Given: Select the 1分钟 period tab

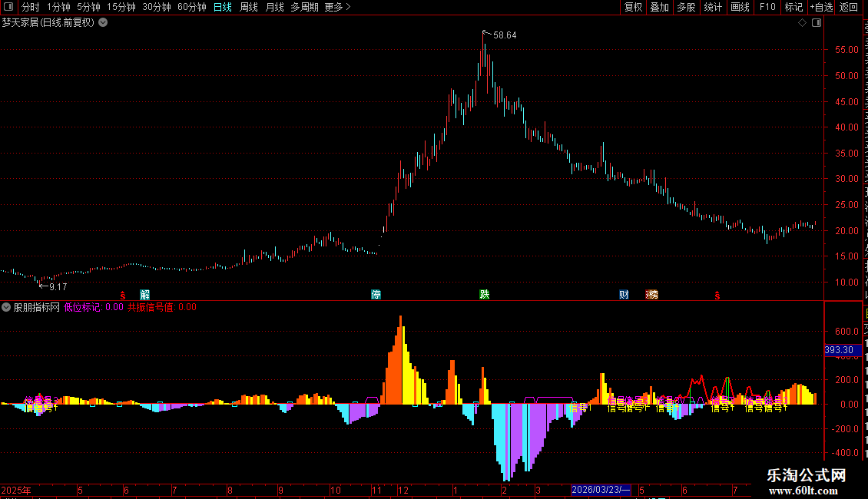Looking at the screenshot, I should tap(58, 7).
